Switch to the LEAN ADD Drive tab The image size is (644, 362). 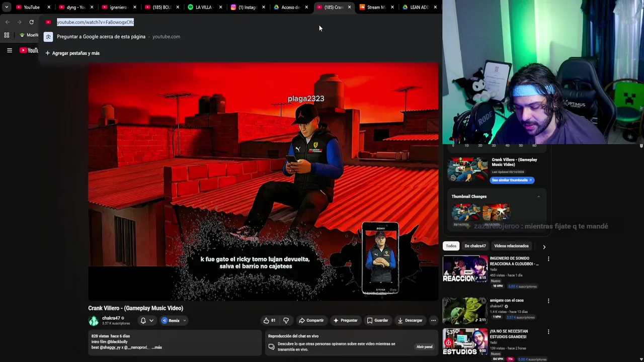pos(419,7)
